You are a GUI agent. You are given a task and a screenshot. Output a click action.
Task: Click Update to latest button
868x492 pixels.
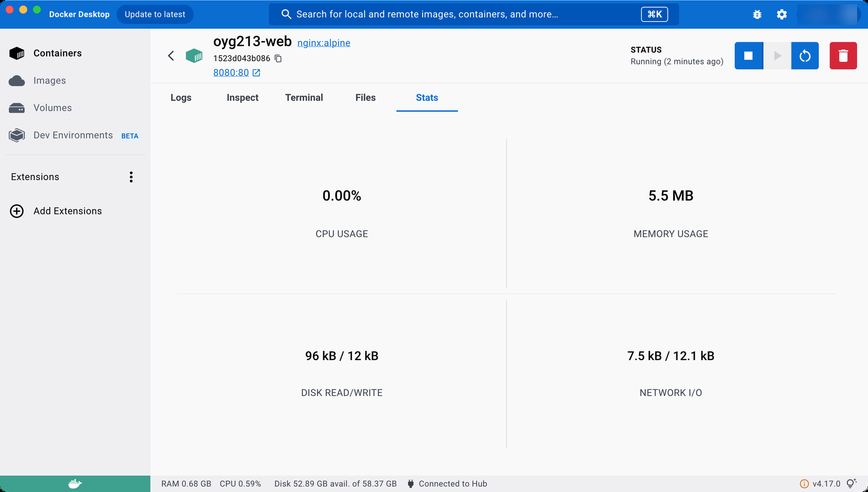point(155,14)
